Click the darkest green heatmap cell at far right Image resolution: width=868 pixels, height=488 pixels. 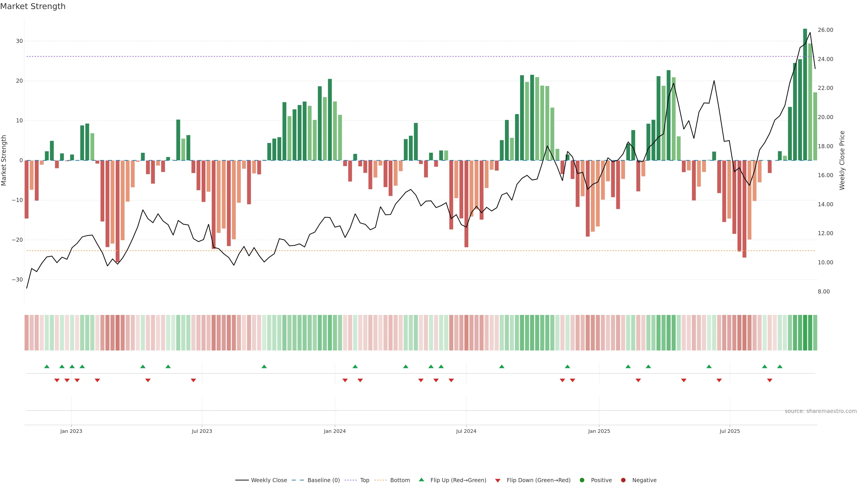coord(805,333)
